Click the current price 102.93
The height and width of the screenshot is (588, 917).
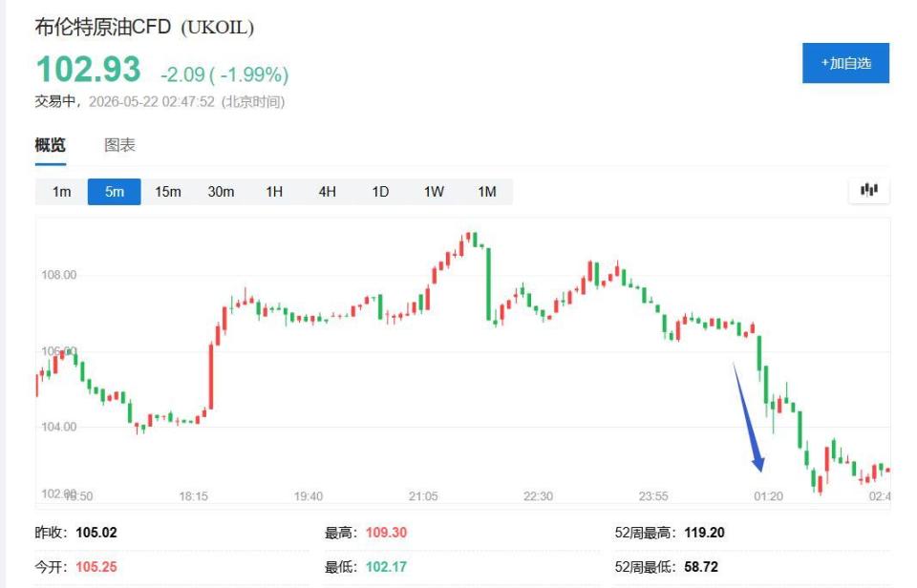(88, 70)
